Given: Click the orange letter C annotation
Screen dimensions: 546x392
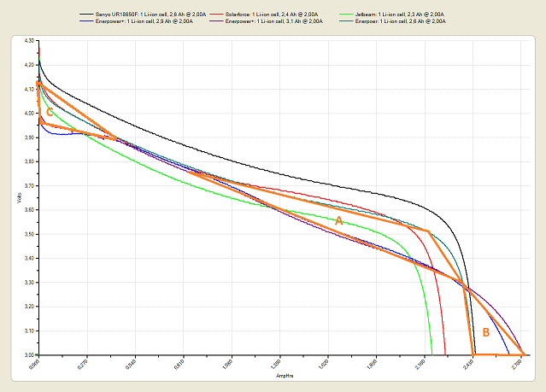Looking at the screenshot, I should coord(50,112).
